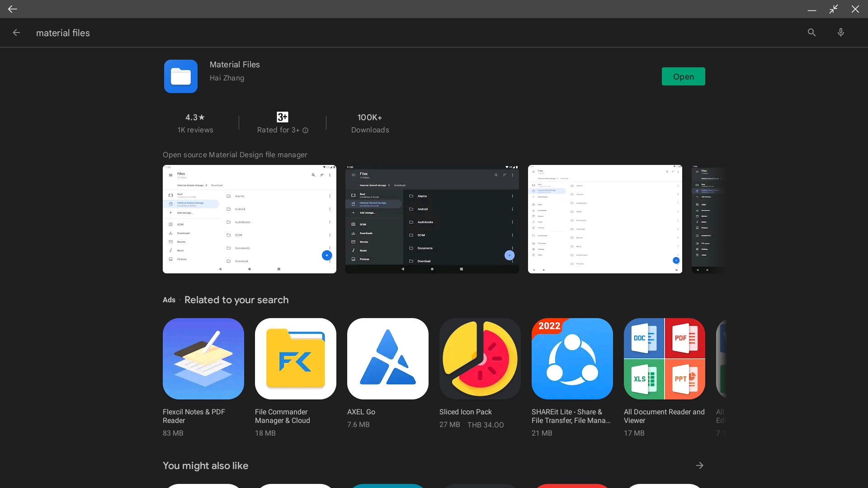Click the window back arrow in title bar

[x=12, y=9]
